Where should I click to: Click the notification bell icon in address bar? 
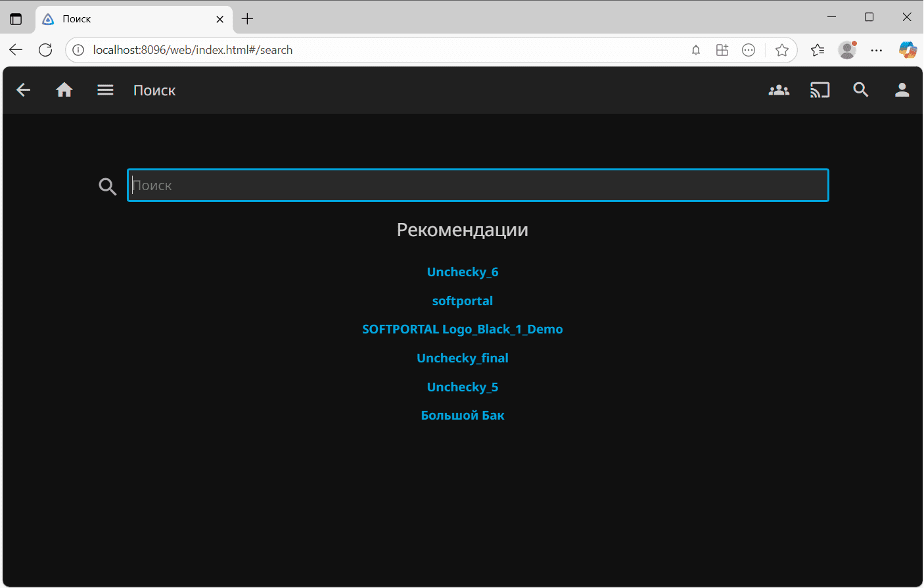point(696,50)
